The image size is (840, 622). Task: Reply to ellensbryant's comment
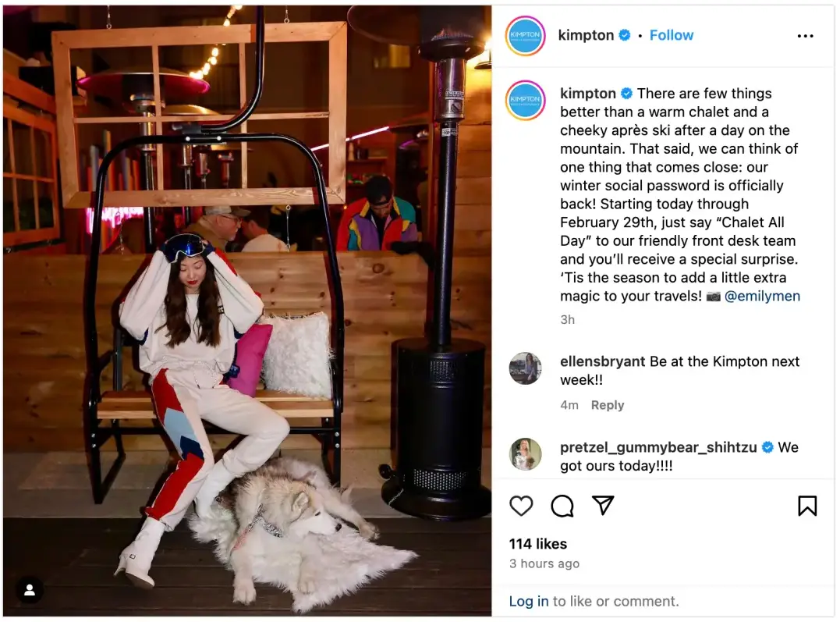pyautogui.click(x=608, y=405)
